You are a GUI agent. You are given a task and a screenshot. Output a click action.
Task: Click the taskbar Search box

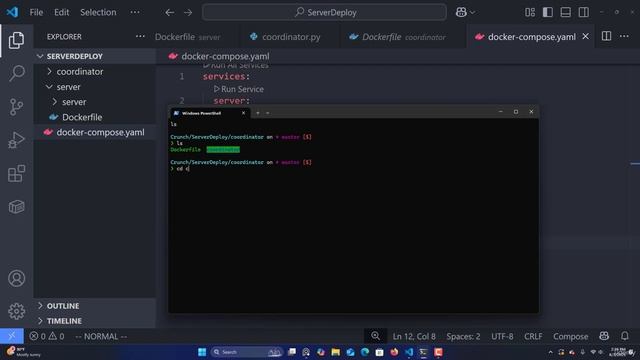247,352
